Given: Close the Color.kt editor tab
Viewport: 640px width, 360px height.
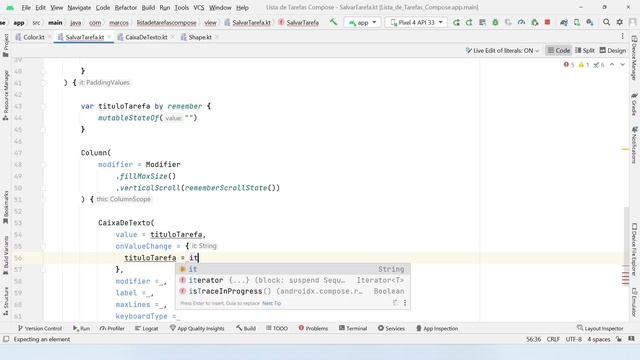Looking at the screenshot, I should pyautogui.click(x=49, y=37).
